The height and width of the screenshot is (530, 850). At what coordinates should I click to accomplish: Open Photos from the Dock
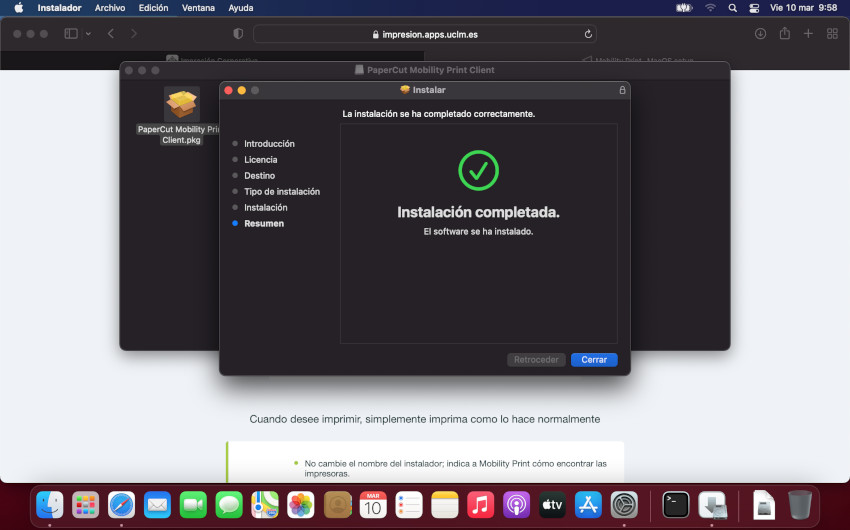click(301, 505)
